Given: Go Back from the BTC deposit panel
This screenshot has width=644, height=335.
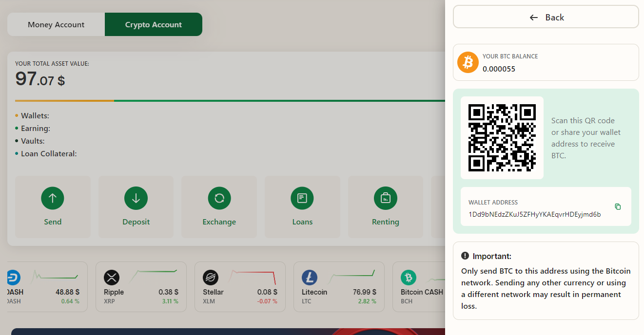Looking at the screenshot, I should [x=546, y=17].
